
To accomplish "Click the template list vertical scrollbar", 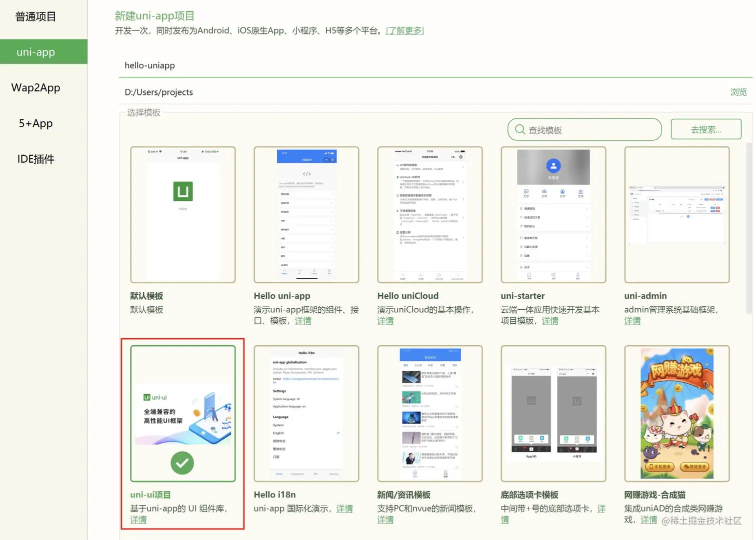I will 749,228.
